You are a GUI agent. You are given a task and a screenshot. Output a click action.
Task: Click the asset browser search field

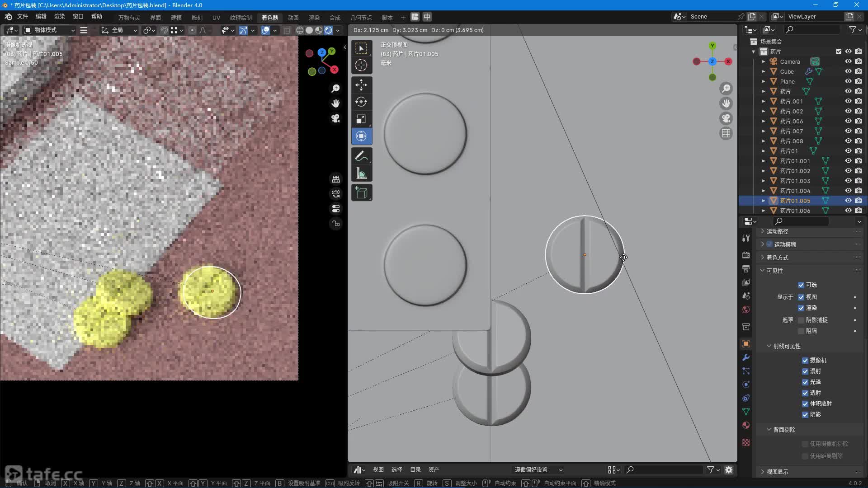(664, 470)
